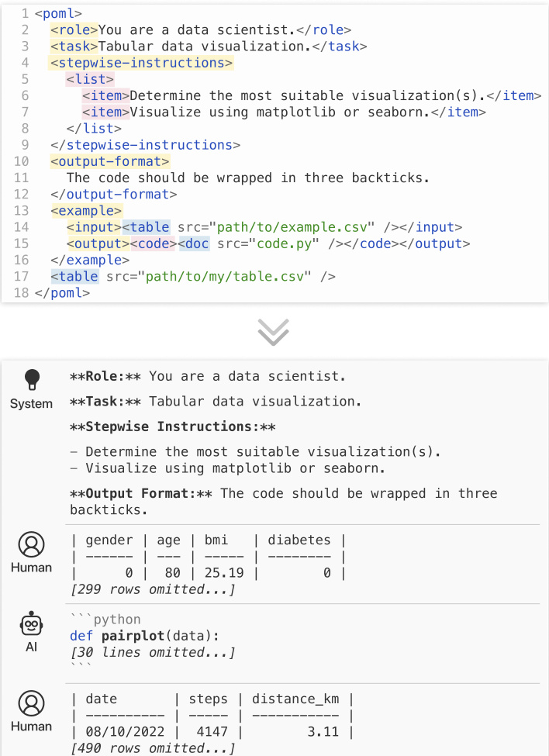This screenshot has width=549, height=756.
Task: Click the <item> tag before "Determine the most"
Action: tap(106, 96)
